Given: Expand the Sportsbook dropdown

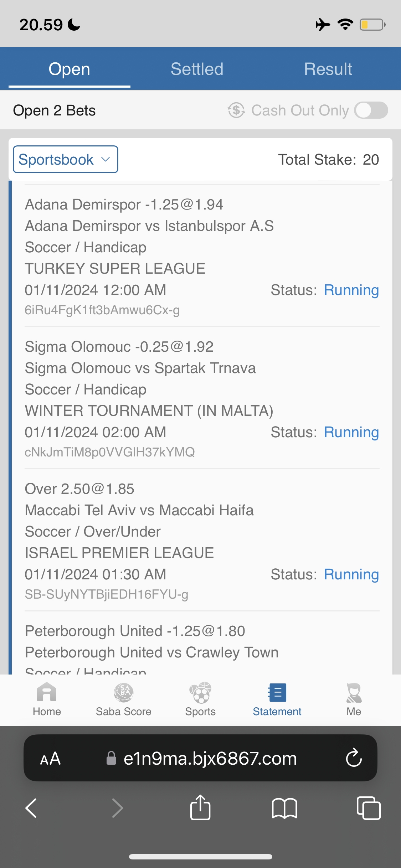Looking at the screenshot, I should point(66,159).
